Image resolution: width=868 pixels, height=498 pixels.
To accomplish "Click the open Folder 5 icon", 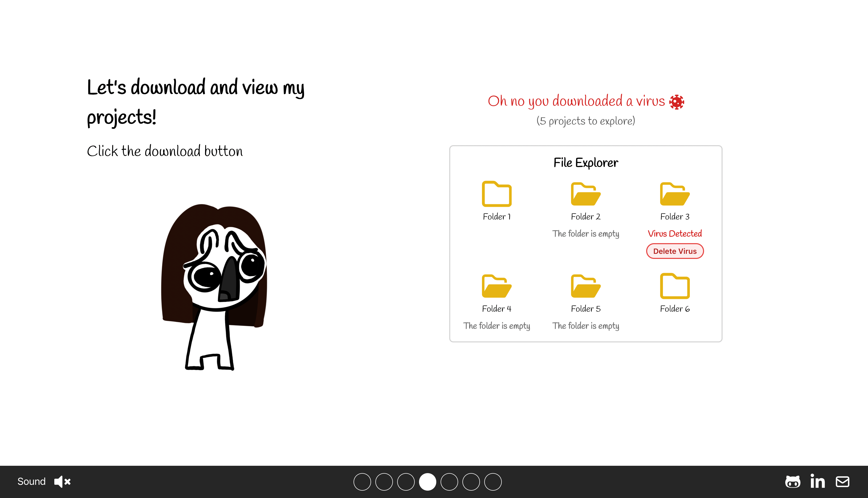I will [x=586, y=286].
